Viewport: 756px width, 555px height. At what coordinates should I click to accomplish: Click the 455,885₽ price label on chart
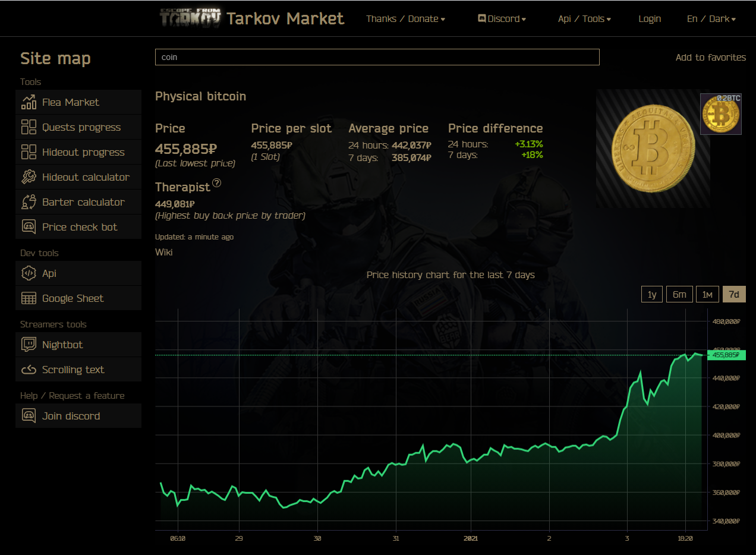click(727, 355)
